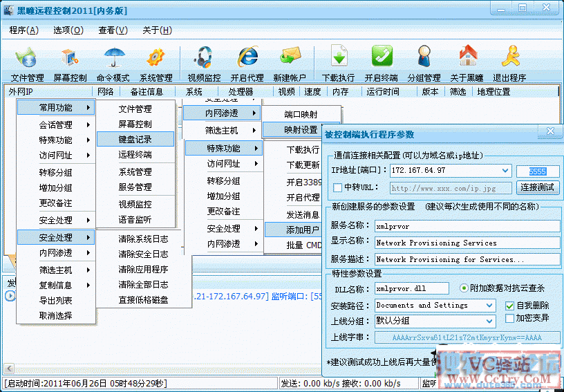Click the 视频监控 headset toolbar icon
The height and width of the screenshot is (392, 564).
pos(204,57)
